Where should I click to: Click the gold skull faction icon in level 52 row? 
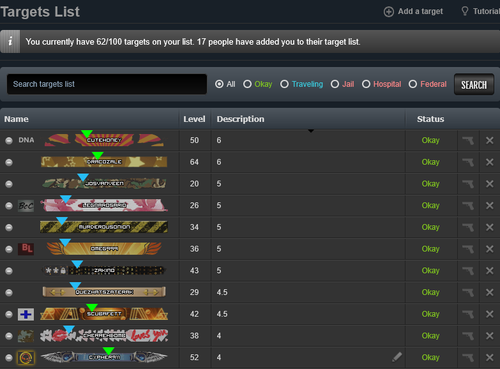(26, 358)
